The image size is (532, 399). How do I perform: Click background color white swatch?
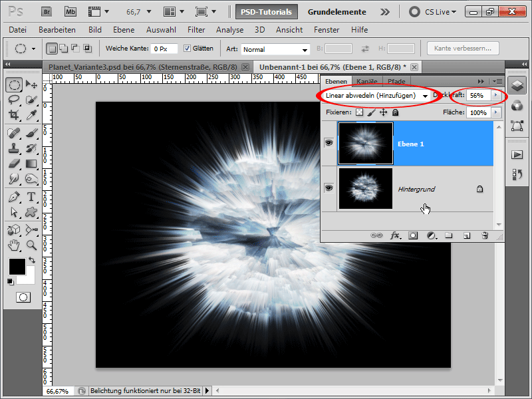(29, 279)
